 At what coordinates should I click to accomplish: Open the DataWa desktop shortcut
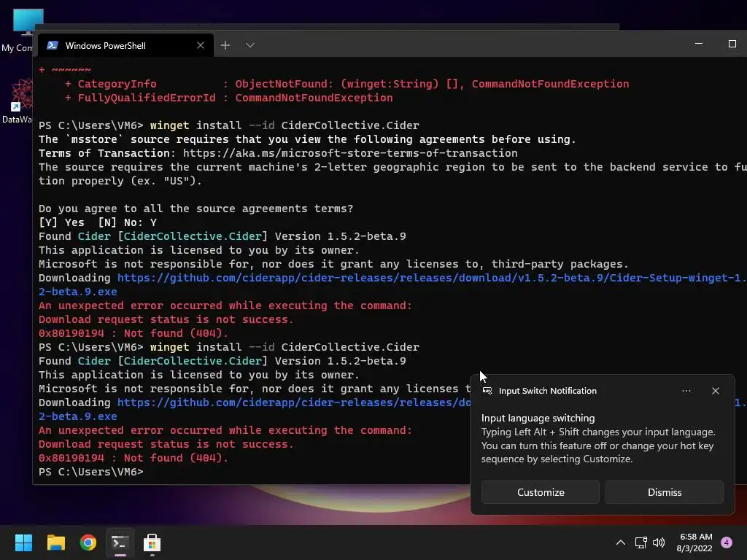click(x=18, y=101)
